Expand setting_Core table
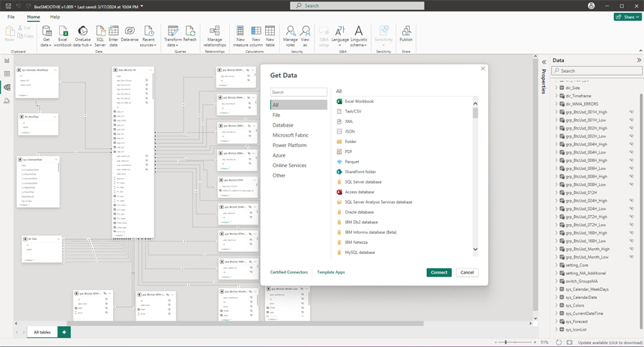The height and width of the screenshot is (347, 644). (x=556, y=265)
